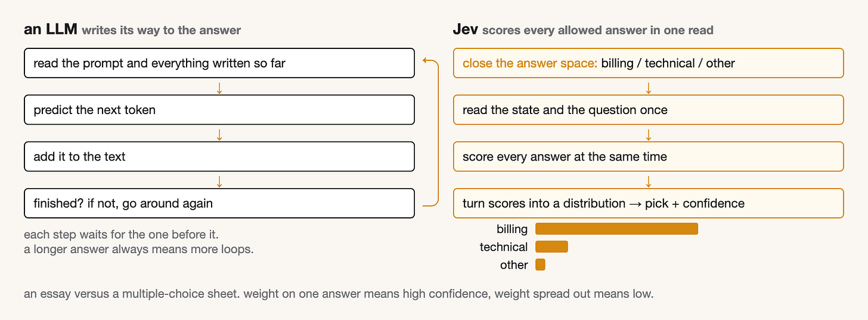868x320 pixels.
Task: Select 'finished? if not, go around again' box
Action: click(x=219, y=203)
